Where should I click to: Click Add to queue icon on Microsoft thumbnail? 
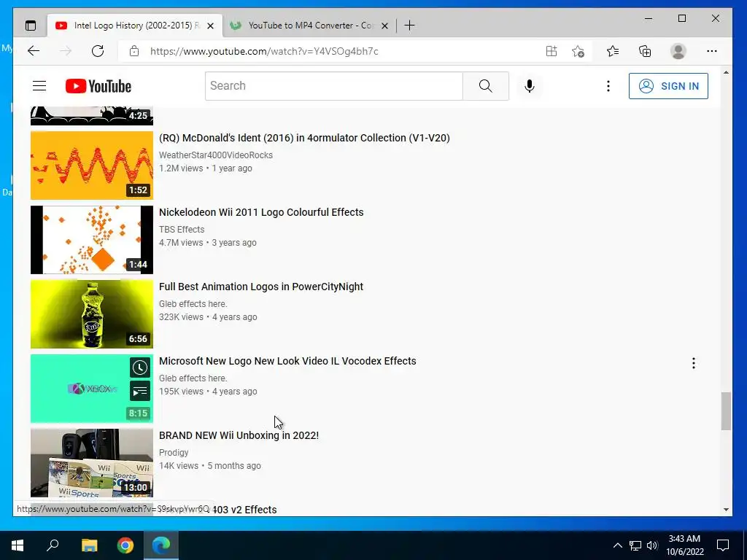pyautogui.click(x=140, y=391)
